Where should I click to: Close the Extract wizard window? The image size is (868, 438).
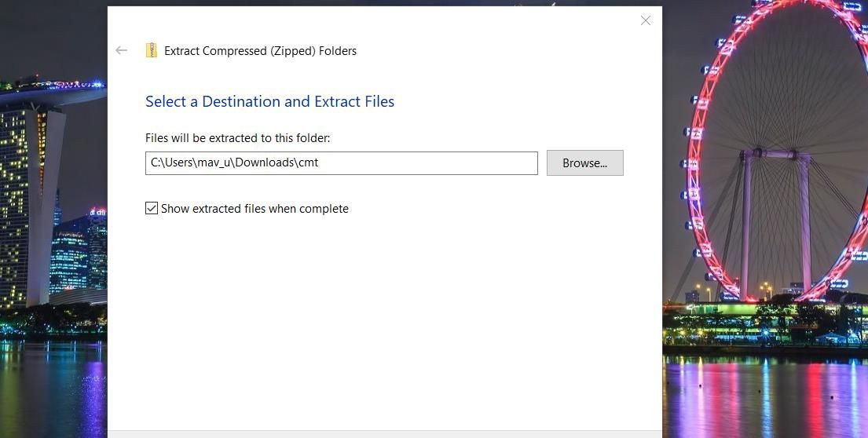coord(646,20)
